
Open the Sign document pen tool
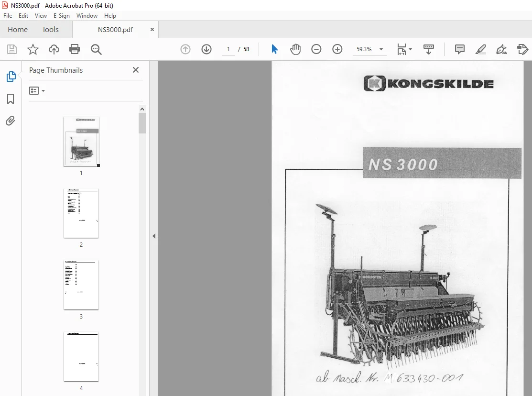[501, 49]
